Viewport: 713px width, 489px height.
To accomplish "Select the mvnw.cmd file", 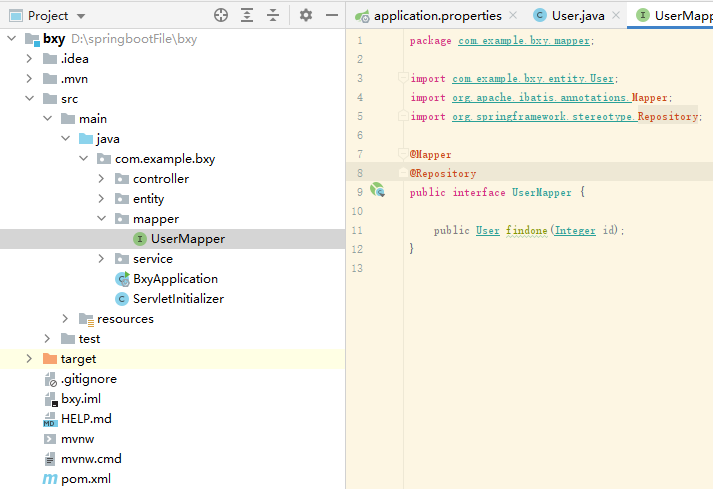I will pyautogui.click(x=91, y=459).
